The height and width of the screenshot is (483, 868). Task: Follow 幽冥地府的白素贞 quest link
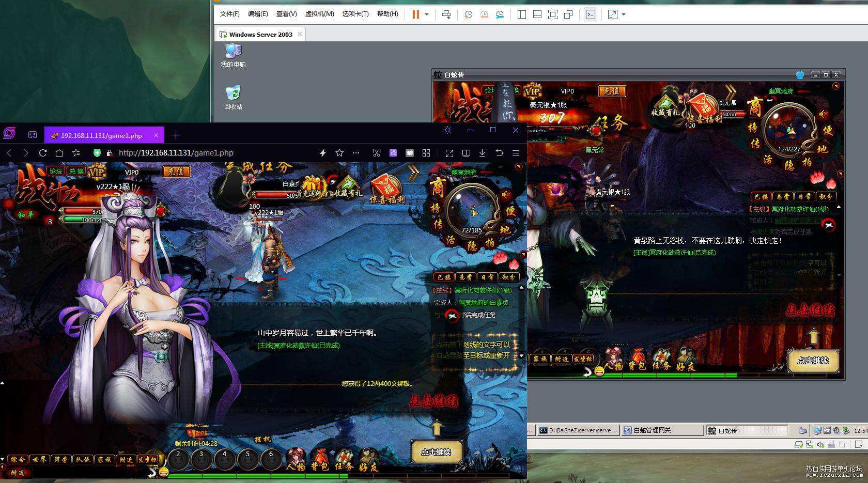[x=484, y=303]
